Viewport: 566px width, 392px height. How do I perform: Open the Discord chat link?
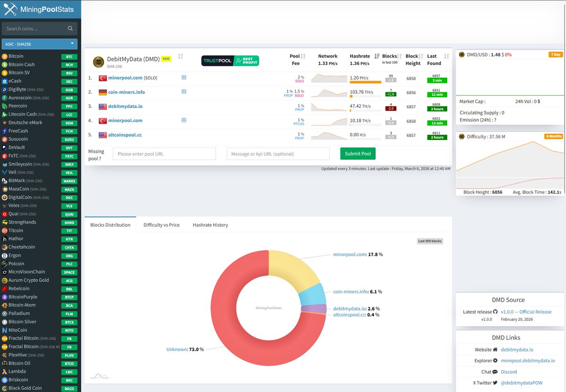tap(509, 372)
